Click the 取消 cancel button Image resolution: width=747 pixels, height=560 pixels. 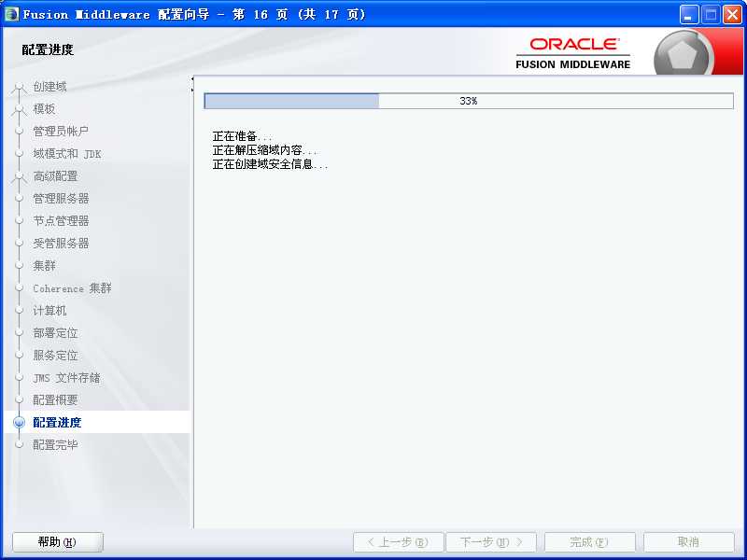pos(688,542)
